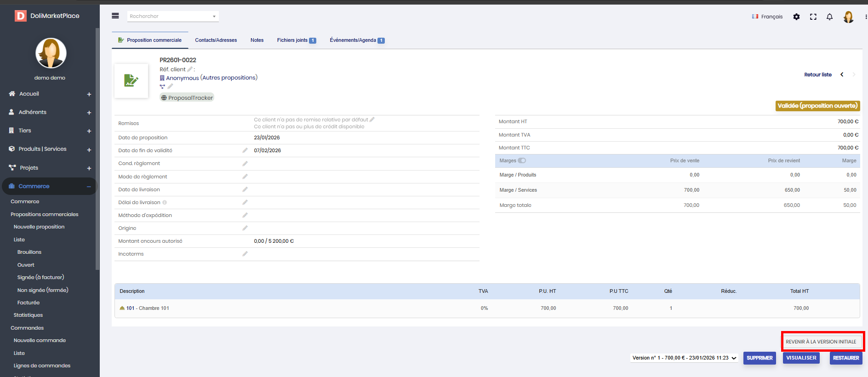The width and height of the screenshot is (868, 377).
Task: Switch to the Notes tab
Action: pyautogui.click(x=257, y=40)
